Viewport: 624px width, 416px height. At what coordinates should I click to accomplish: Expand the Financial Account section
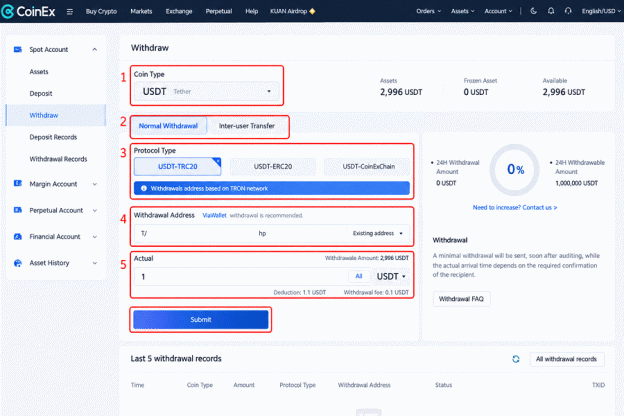click(x=95, y=236)
